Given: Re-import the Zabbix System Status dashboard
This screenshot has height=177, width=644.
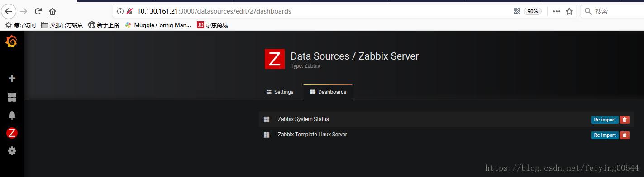Looking at the screenshot, I should tap(605, 120).
